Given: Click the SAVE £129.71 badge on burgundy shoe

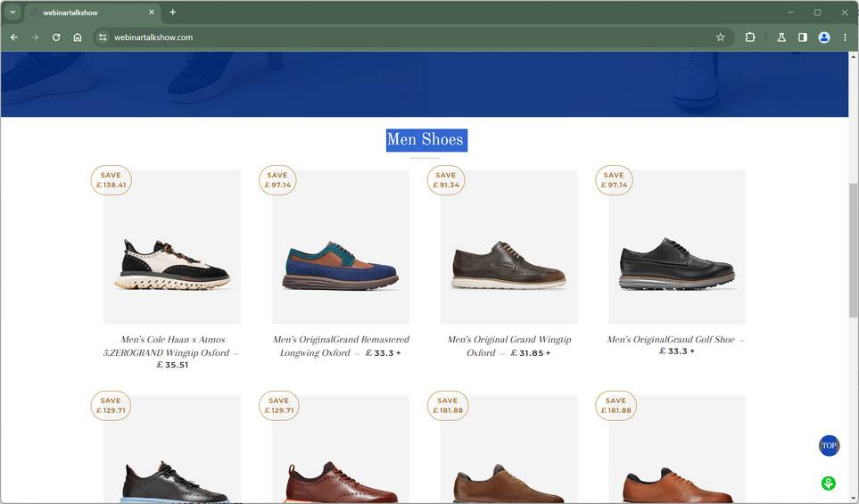Looking at the screenshot, I should click(279, 405).
